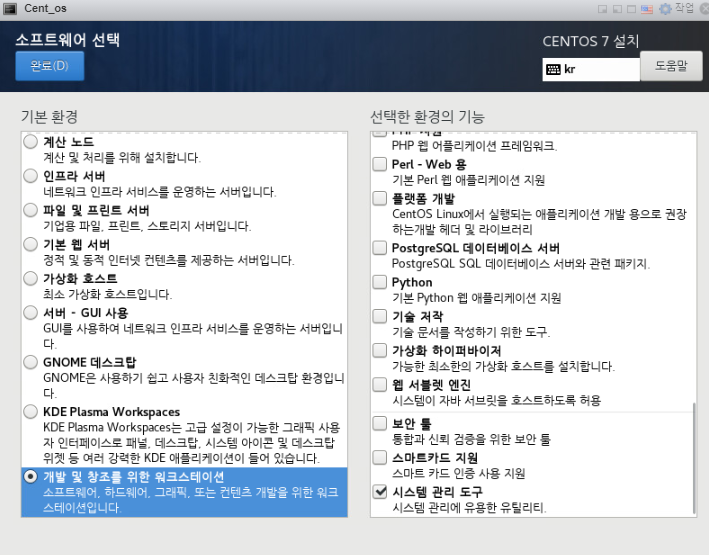Click the keyboard icon beside kr
Screen dimensions: 709x555
click(553, 69)
